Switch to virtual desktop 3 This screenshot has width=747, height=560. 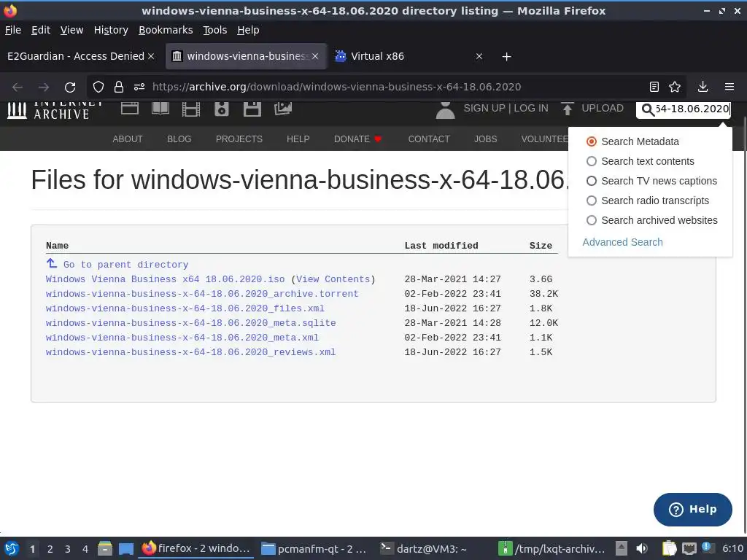68,549
